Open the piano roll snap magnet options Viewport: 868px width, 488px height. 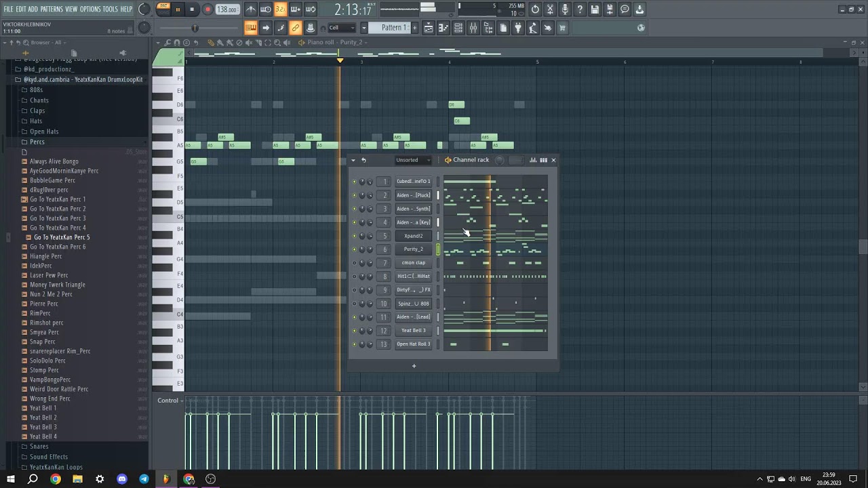tap(177, 43)
